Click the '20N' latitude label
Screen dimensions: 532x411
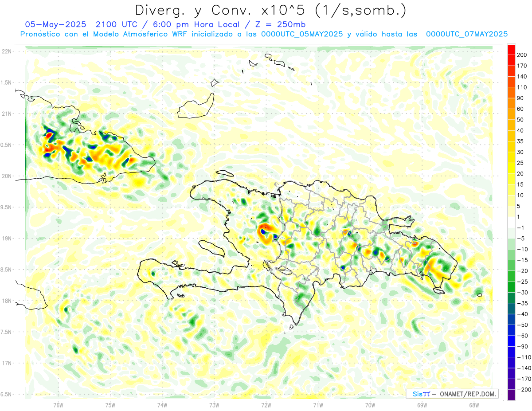click(x=6, y=176)
